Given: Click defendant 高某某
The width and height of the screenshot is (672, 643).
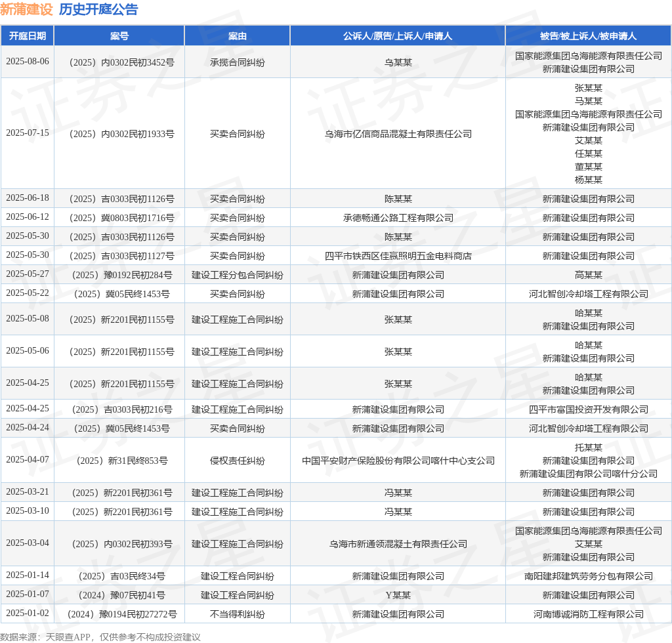Looking at the screenshot, I should coord(589,275).
